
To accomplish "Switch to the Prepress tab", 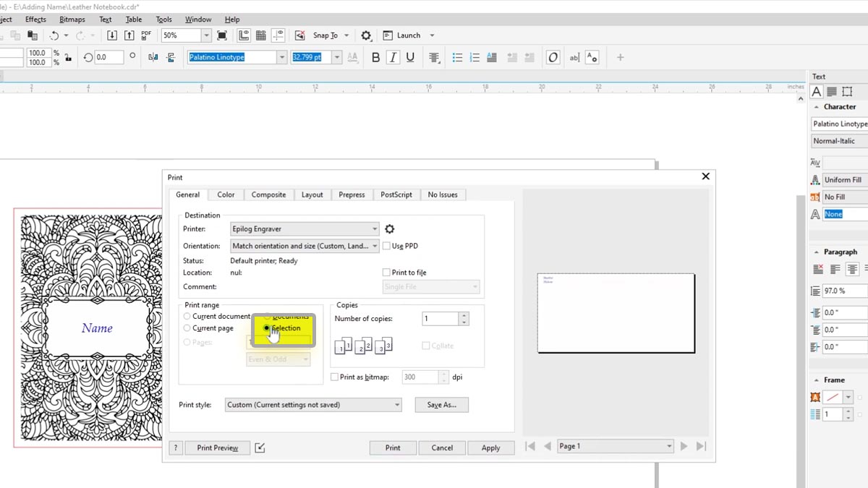I will (x=352, y=194).
